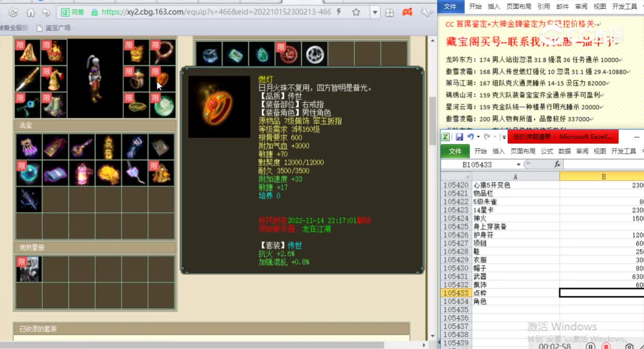The width and height of the screenshot is (644, 349).
Task: Select the golden belt equipment slot
Action: pos(137,105)
